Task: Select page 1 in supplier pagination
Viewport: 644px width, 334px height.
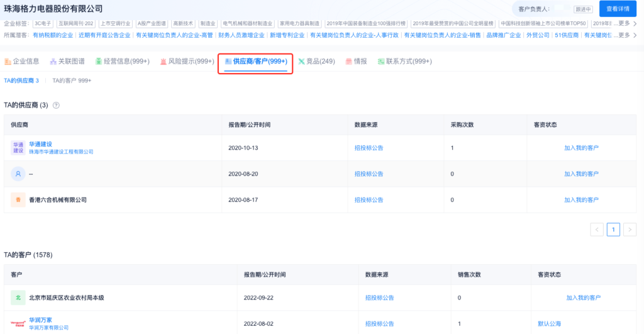Action: [x=613, y=230]
